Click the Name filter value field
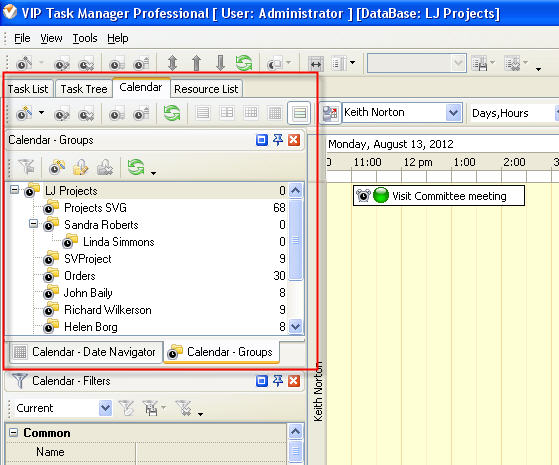This screenshot has height=465, width=559. [x=211, y=452]
